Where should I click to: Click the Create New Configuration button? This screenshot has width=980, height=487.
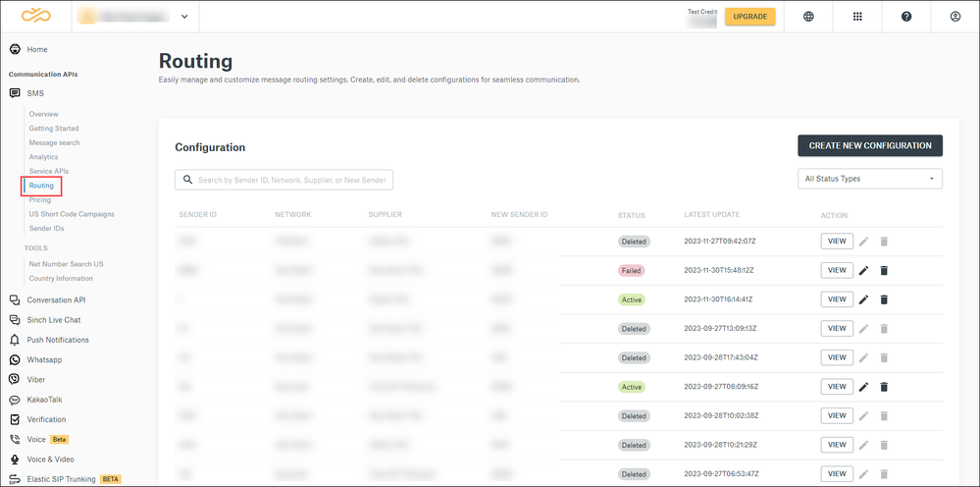click(870, 145)
